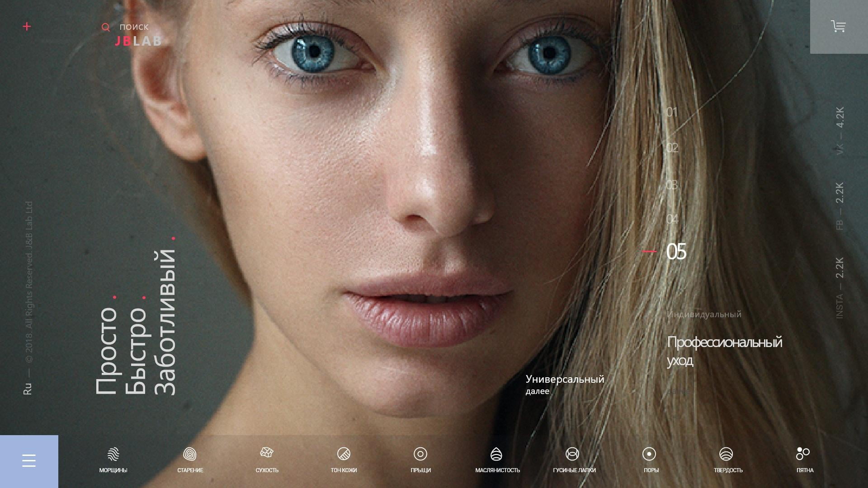This screenshot has height=488, width=868.
Task: Click the pink plus icon
Action: point(27,27)
